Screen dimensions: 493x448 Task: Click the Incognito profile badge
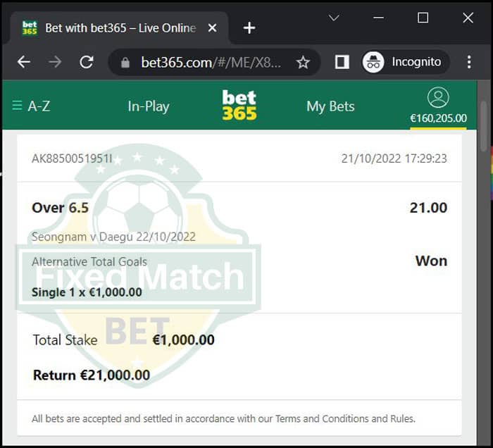pos(406,62)
